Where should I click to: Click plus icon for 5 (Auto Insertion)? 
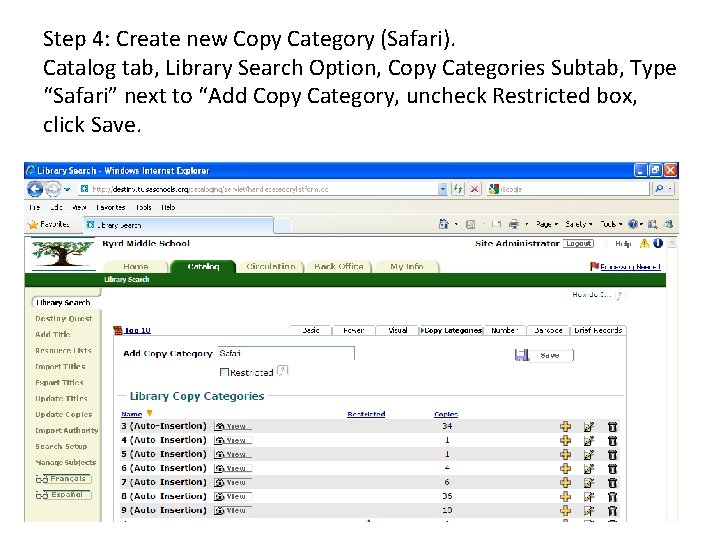(566, 455)
